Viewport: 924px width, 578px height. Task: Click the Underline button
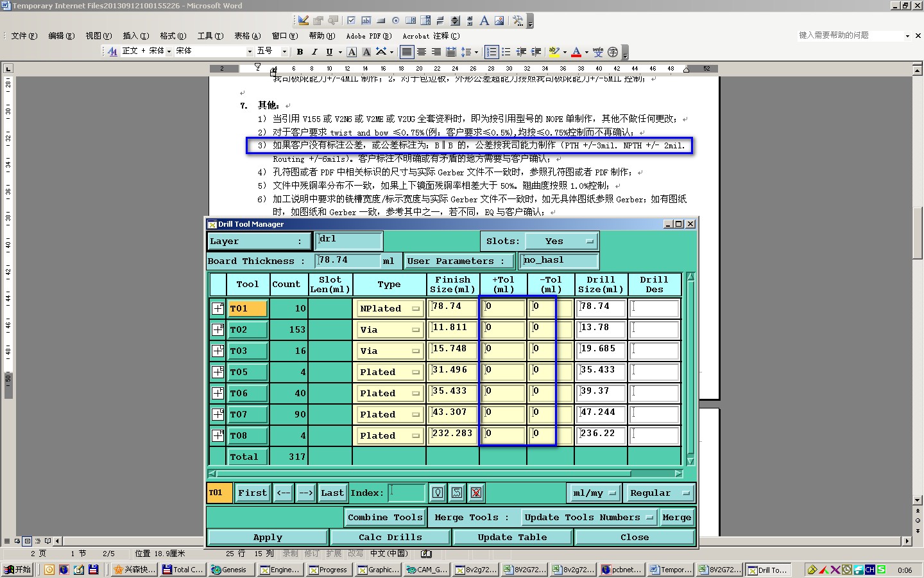[329, 51]
